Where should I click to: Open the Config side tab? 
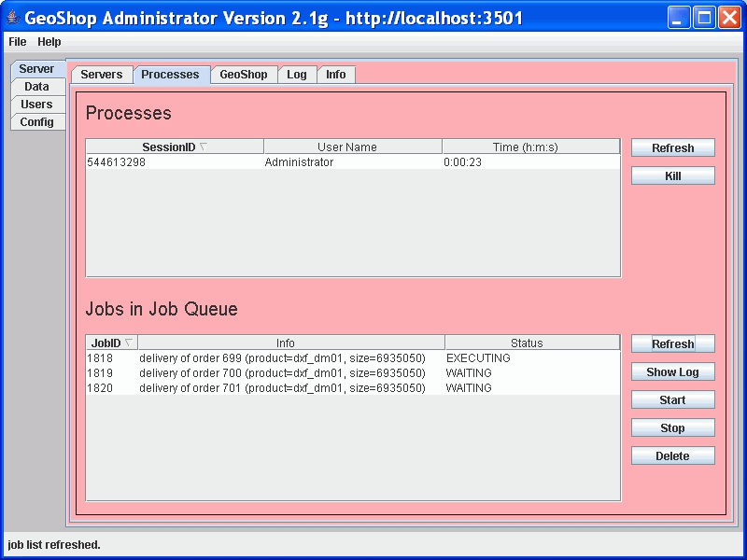click(37, 122)
